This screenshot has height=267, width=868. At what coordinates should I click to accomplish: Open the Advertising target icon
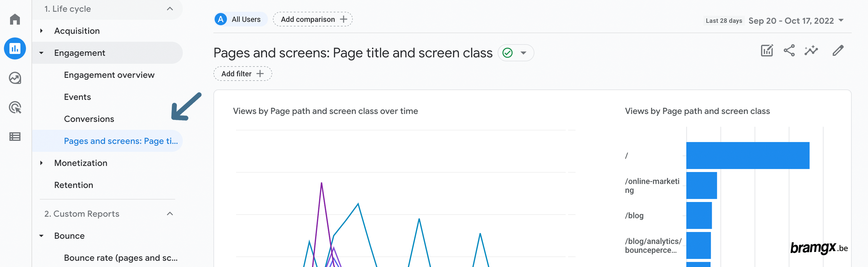tap(15, 108)
